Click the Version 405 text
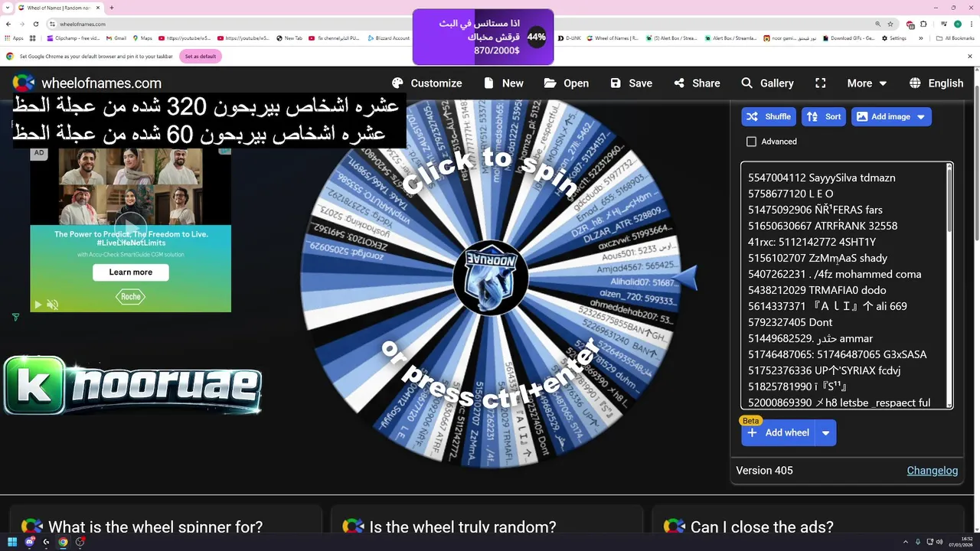This screenshot has width=980, height=551. tap(764, 471)
